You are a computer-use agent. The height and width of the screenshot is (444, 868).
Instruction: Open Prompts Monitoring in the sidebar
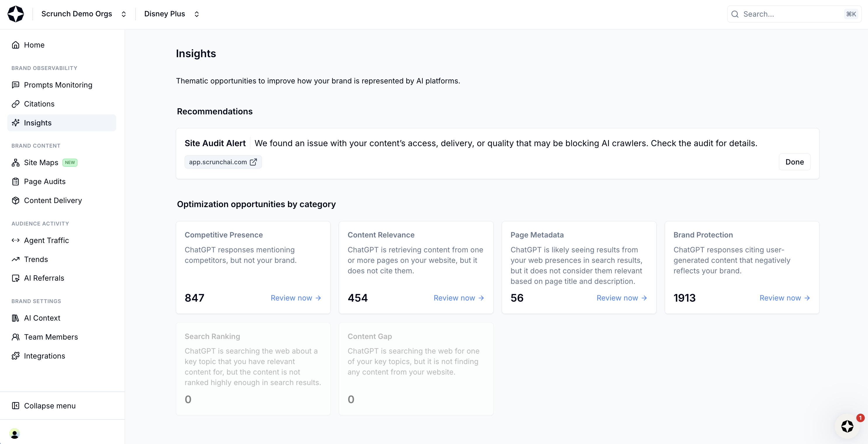tap(58, 85)
